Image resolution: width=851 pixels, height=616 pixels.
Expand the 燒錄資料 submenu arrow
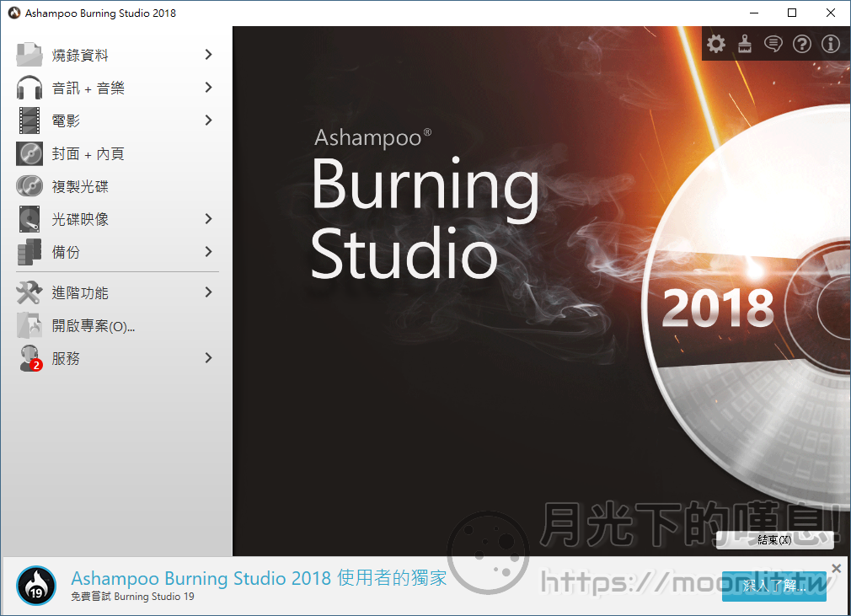click(x=208, y=55)
